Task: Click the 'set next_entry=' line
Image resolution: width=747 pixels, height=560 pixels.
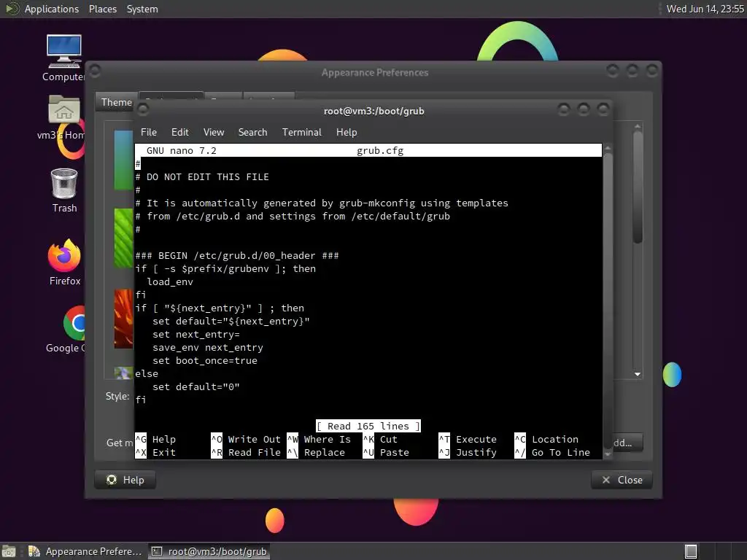Action: pyautogui.click(x=196, y=334)
